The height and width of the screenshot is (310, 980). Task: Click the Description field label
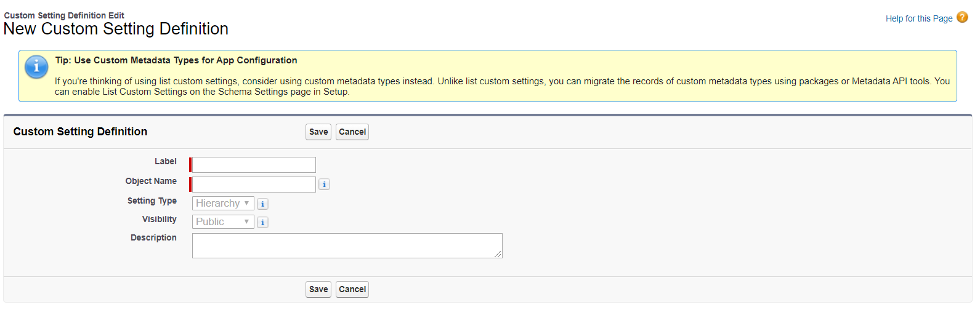tap(153, 237)
